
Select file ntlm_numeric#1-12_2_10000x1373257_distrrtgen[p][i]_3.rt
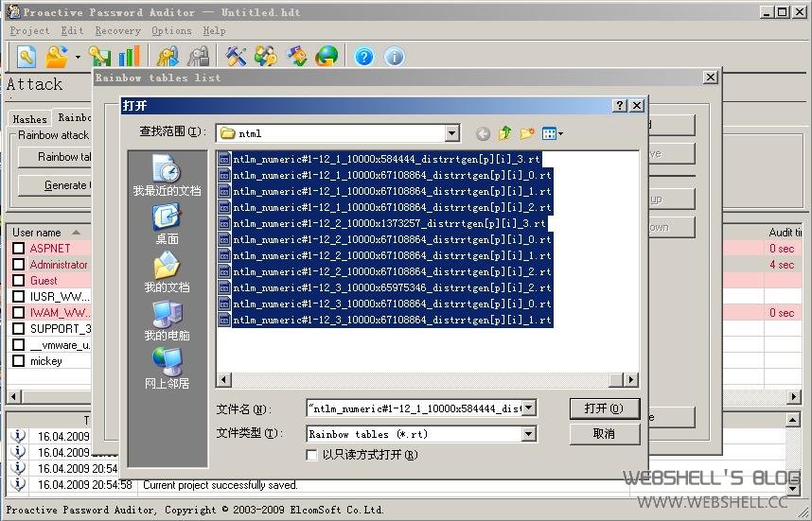point(382,223)
